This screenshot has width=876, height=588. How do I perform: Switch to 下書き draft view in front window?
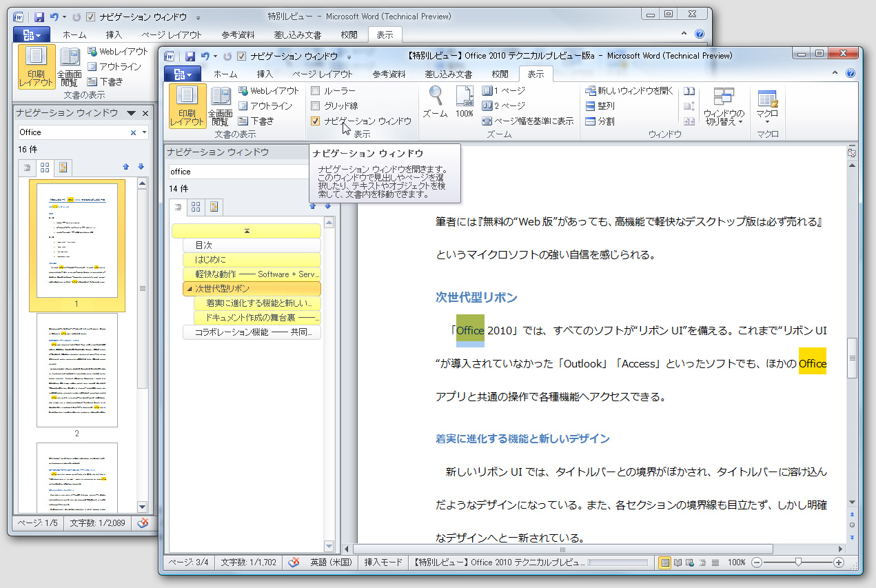coord(256,121)
